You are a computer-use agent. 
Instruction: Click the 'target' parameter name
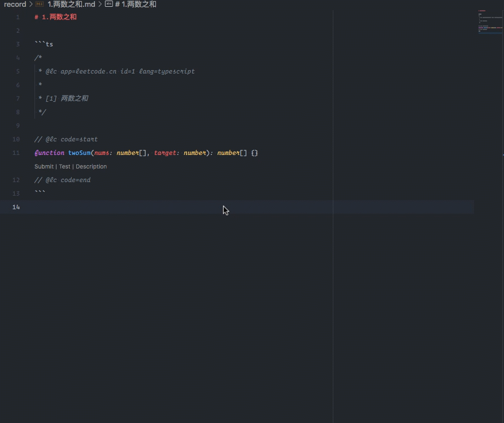tap(165, 153)
